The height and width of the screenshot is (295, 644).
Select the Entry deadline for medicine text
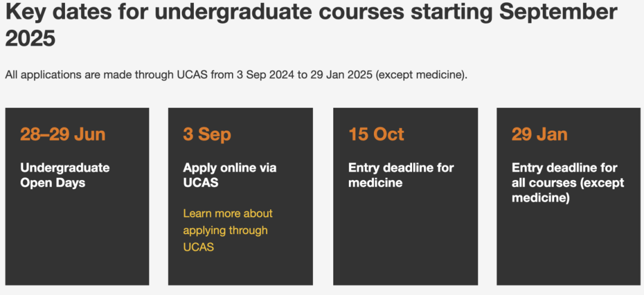(x=401, y=175)
